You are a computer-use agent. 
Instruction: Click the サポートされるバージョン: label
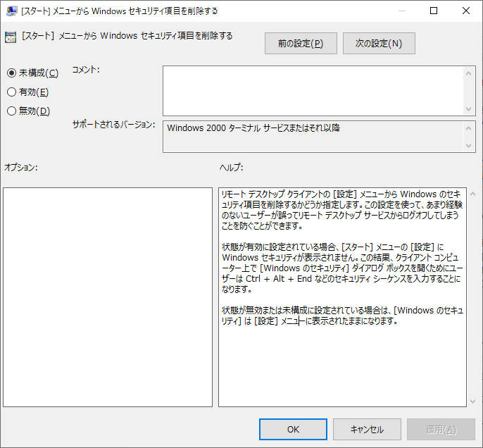click(113, 125)
